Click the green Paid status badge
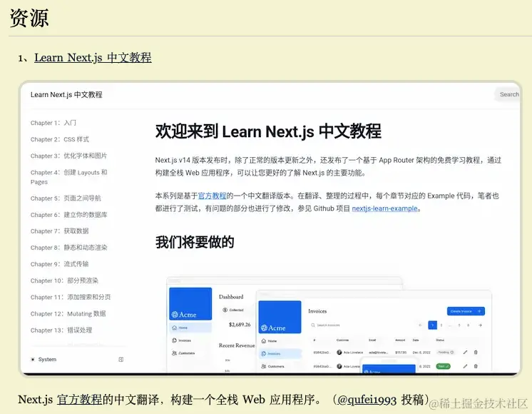 (443, 366)
